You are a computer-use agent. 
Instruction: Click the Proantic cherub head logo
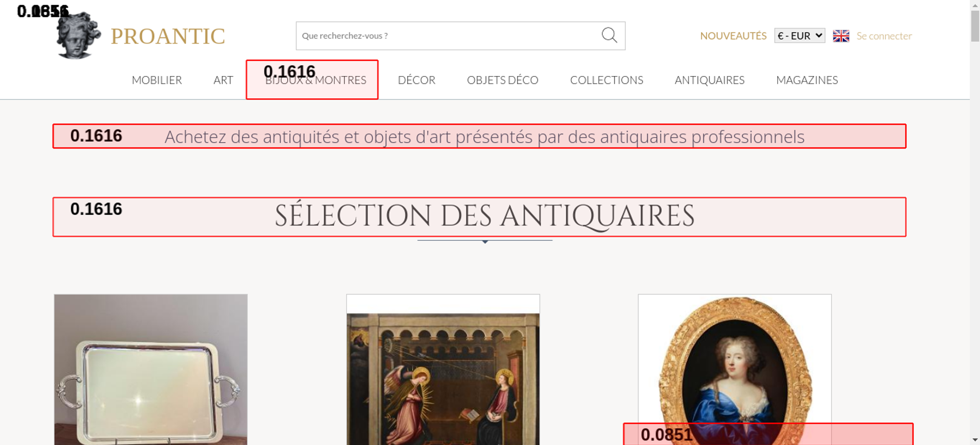pos(78,36)
